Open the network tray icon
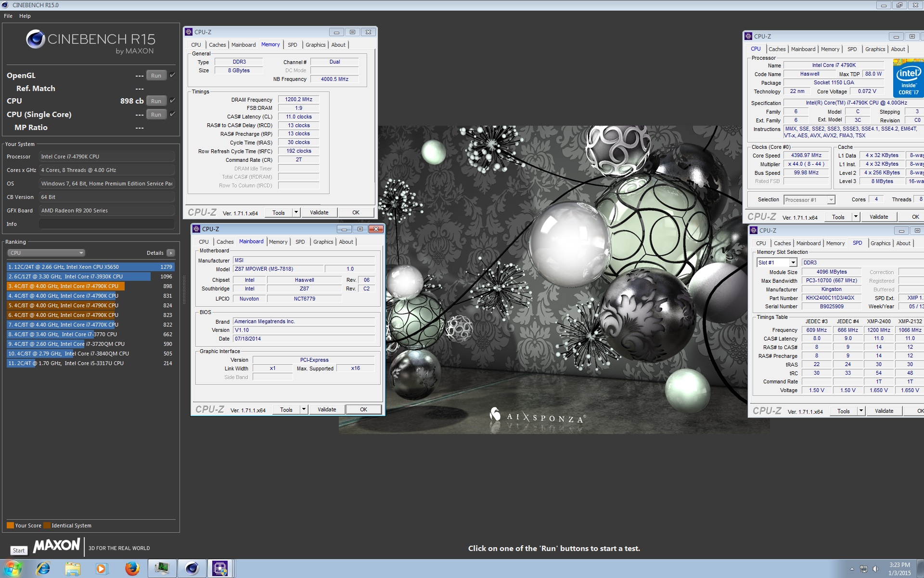This screenshot has height=578, width=924. (x=864, y=569)
